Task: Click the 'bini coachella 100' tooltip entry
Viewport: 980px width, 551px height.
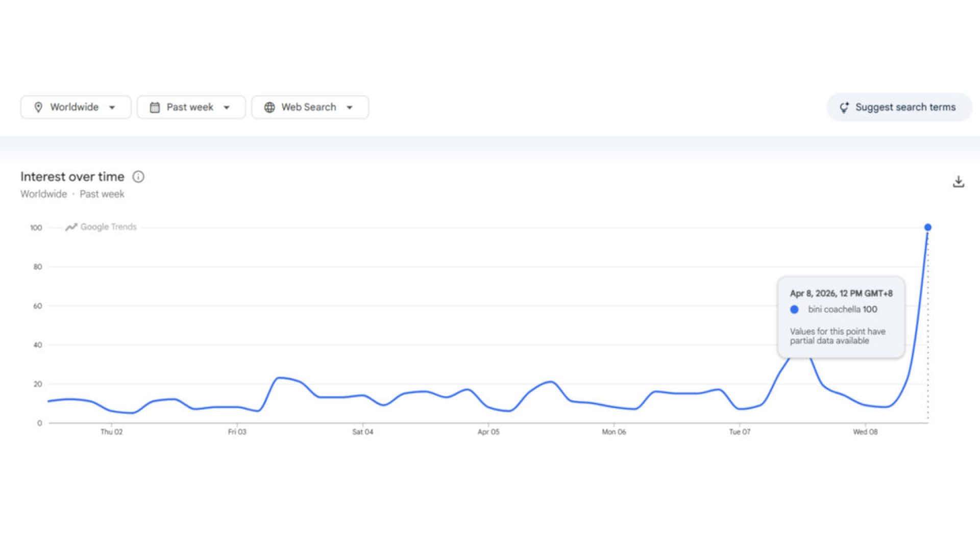Action: pos(843,309)
